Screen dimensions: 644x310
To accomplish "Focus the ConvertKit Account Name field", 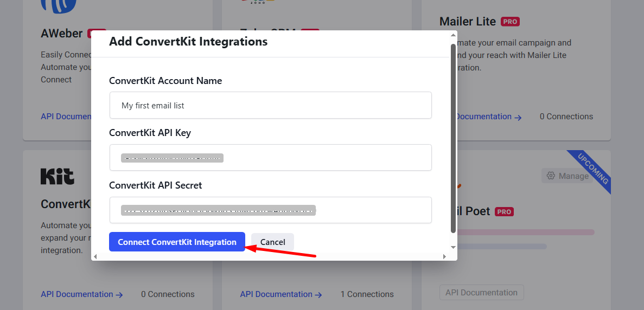I will pyautogui.click(x=270, y=105).
